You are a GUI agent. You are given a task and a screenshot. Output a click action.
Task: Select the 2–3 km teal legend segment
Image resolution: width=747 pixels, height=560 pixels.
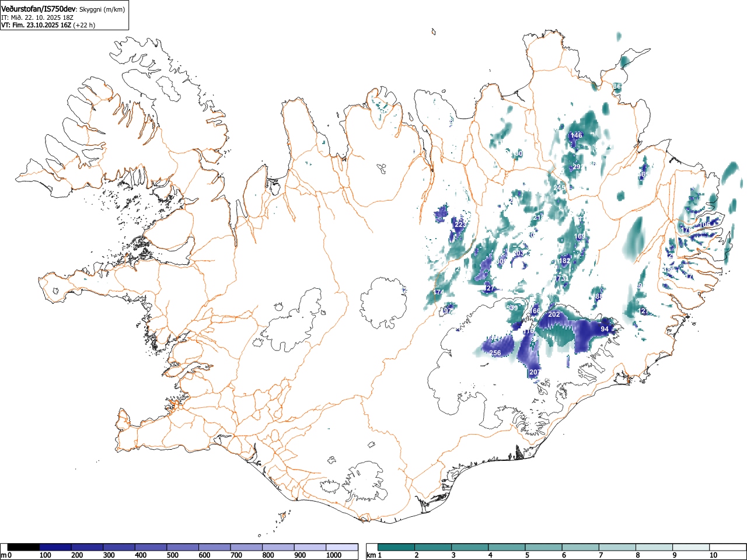pyautogui.click(x=434, y=547)
